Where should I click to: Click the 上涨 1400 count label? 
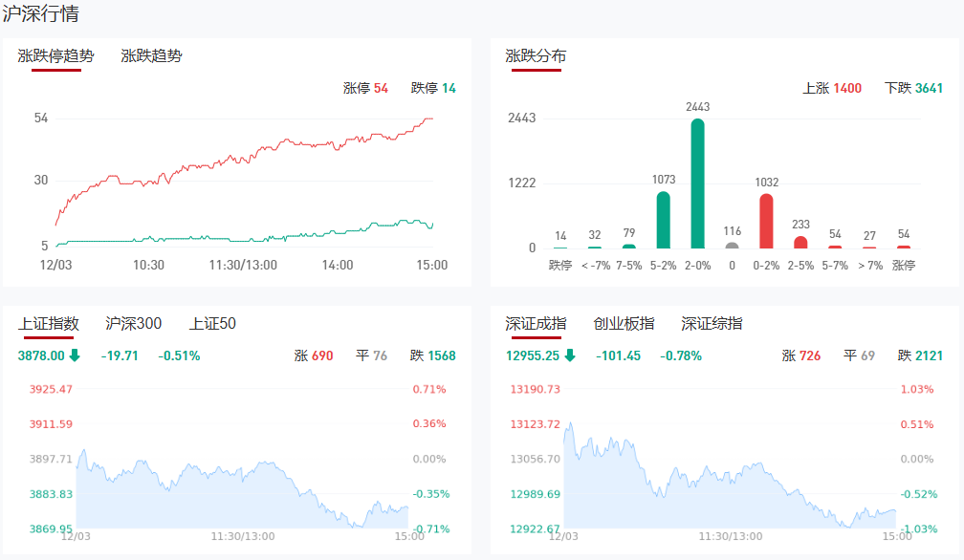tap(831, 88)
